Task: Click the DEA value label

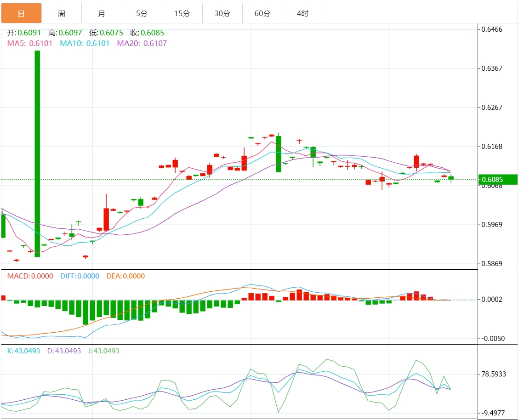Action: coord(125,276)
